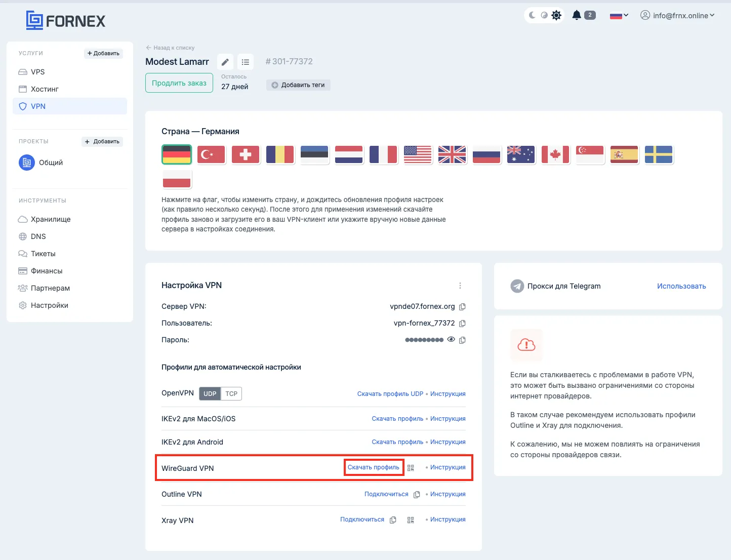Click Xray VPN Подключиться link
This screenshot has height=560, width=731.
coord(362,519)
